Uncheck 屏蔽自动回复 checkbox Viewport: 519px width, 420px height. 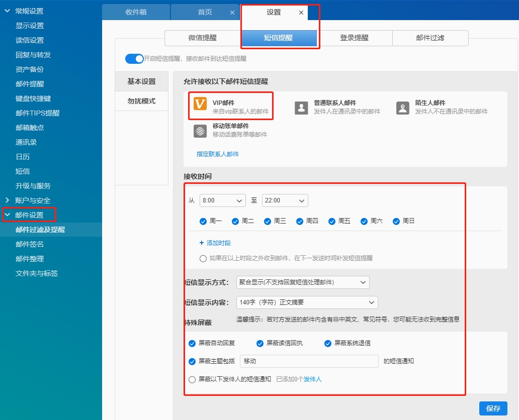192,344
